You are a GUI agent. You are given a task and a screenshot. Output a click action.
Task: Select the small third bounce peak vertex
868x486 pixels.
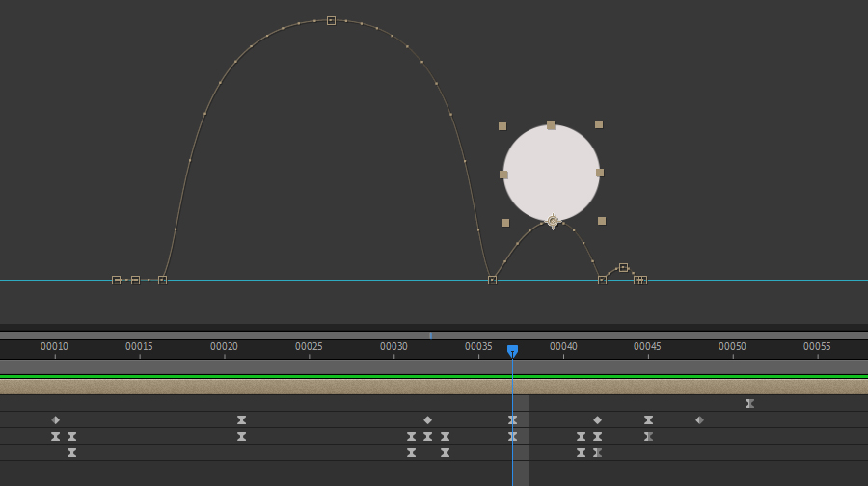point(623,267)
